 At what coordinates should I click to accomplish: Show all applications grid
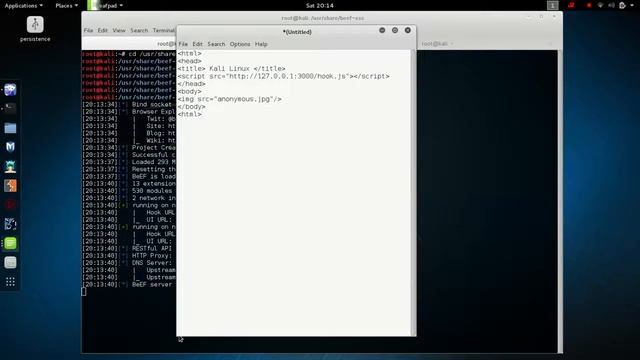click(10, 282)
